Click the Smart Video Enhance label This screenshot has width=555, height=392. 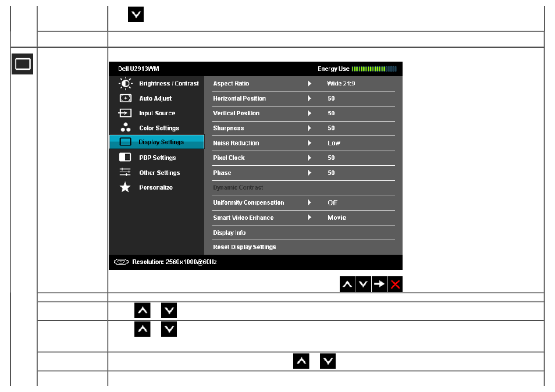click(243, 218)
